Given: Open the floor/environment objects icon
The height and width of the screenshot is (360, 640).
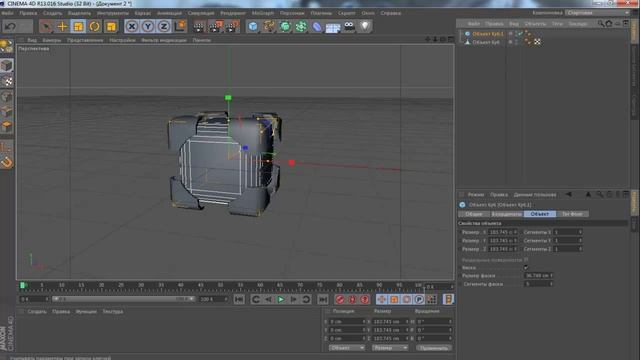Looking at the screenshot, I should [333, 27].
